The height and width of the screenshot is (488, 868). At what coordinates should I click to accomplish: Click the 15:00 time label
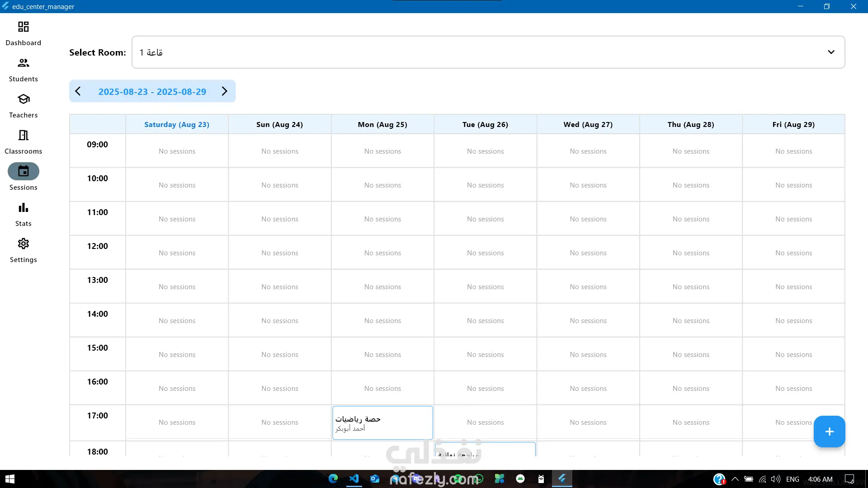[97, 348]
